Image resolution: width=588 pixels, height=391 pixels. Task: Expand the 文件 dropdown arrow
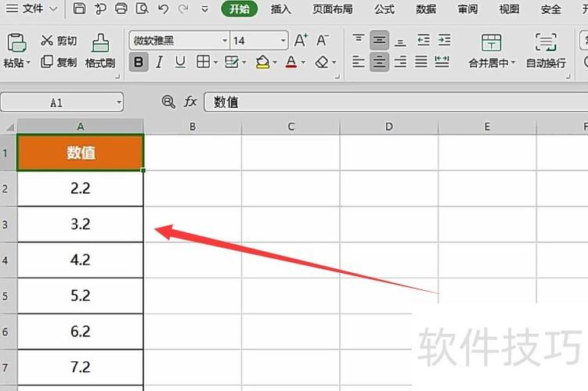(53, 9)
